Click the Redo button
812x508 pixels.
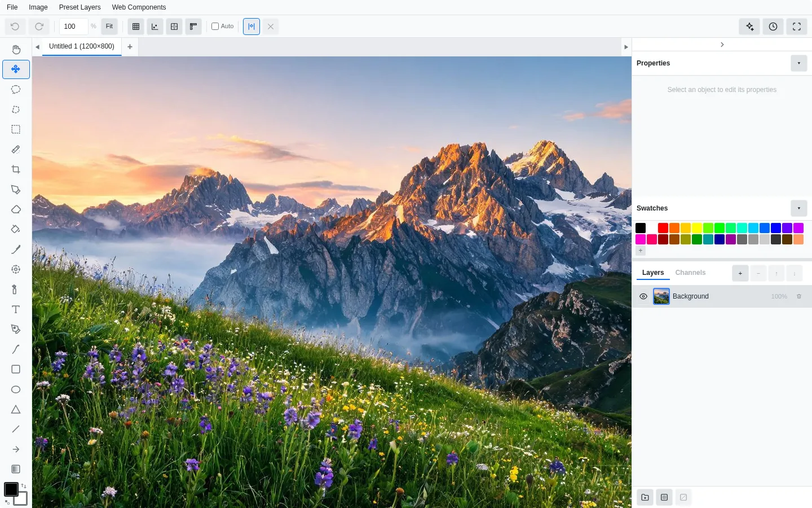click(x=39, y=27)
